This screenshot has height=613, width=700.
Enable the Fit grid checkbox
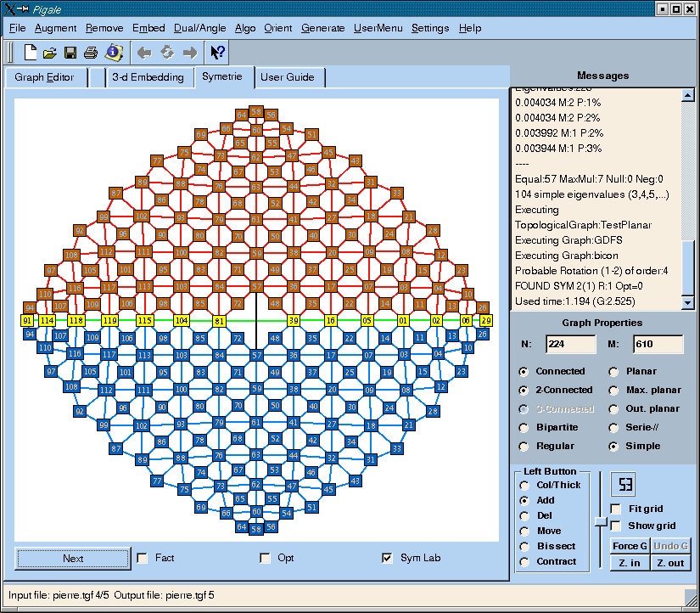[x=616, y=509]
